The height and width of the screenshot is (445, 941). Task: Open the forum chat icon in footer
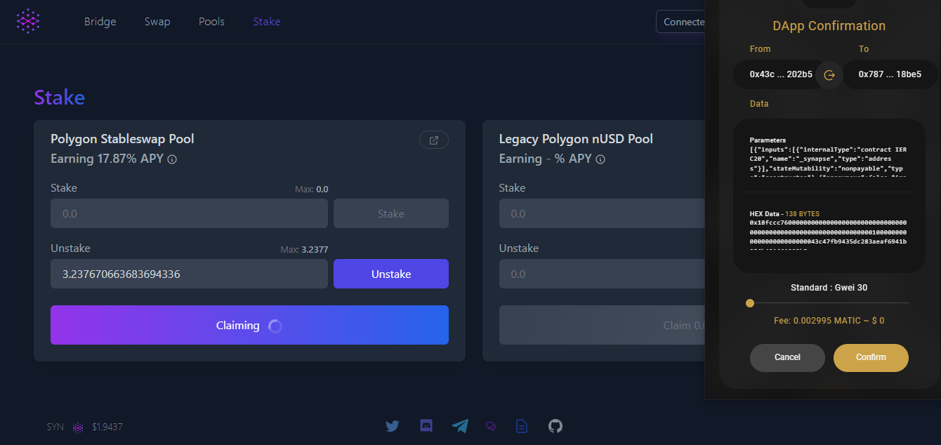pos(490,426)
